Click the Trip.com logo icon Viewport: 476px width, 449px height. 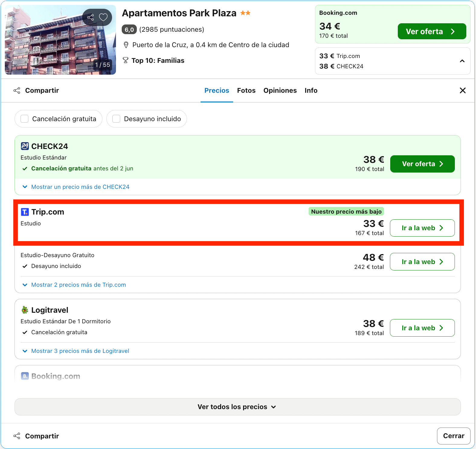tap(25, 212)
